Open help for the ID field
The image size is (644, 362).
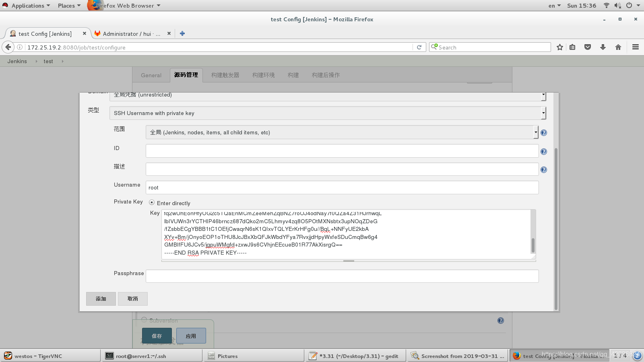click(544, 152)
